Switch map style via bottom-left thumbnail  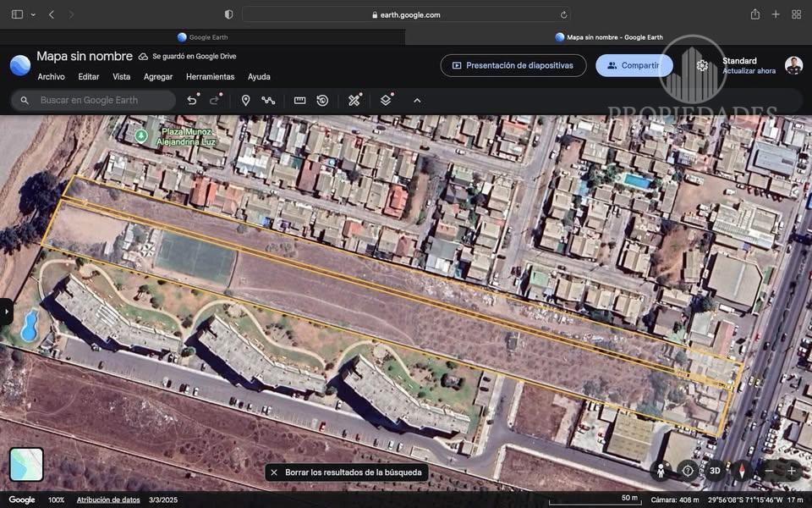point(26,464)
